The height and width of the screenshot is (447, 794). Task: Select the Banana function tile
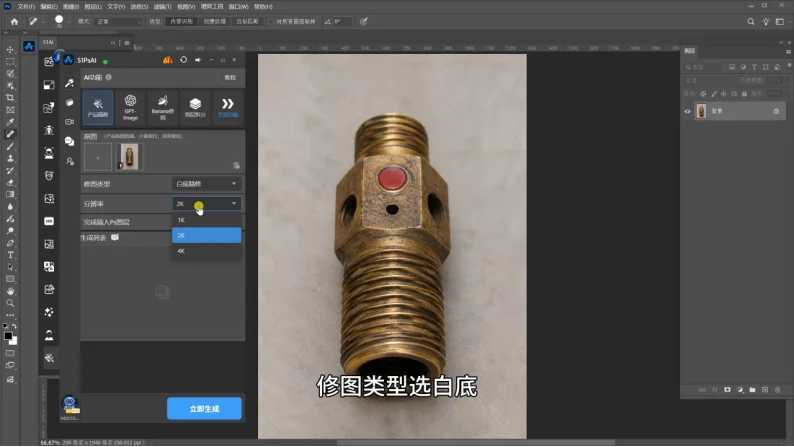pos(163,107)
